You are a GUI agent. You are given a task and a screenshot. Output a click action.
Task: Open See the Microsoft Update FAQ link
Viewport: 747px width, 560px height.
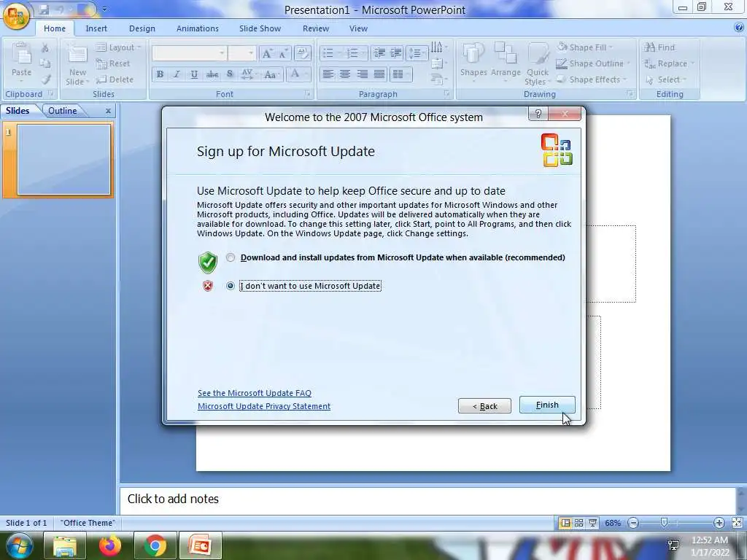coord(255,393)
